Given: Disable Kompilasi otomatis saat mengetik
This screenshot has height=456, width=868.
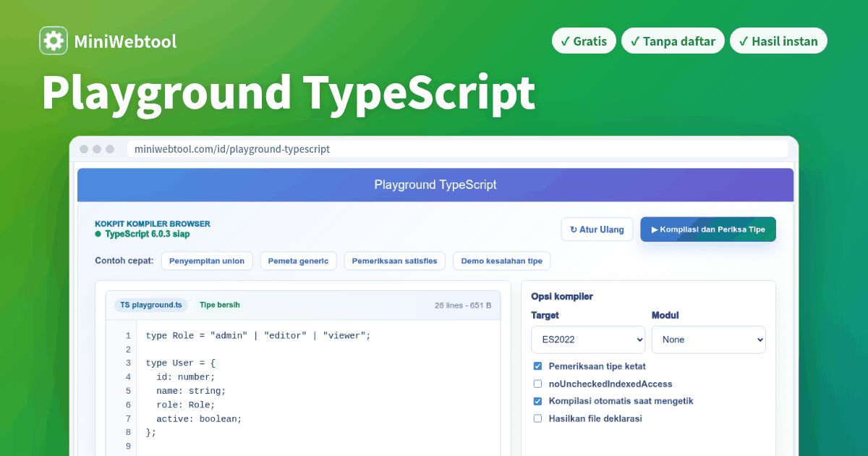Looking at the screenshot, I should (x=537, y=401).
